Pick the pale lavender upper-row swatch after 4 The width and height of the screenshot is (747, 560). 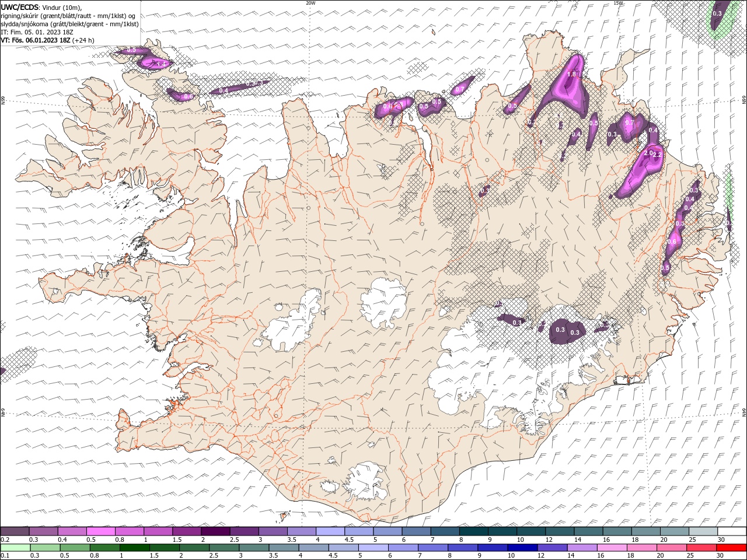pos(330,531)
